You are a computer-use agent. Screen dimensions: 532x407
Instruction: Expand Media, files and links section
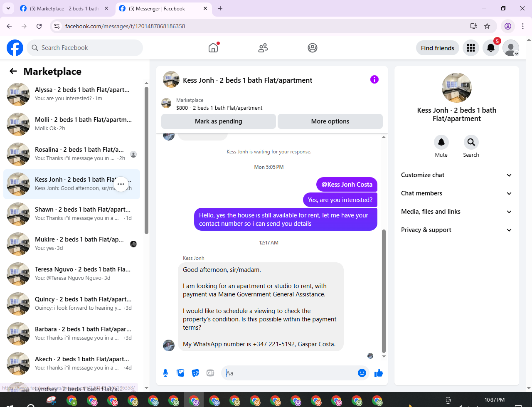pyautogui.click(x=456, y=212)
